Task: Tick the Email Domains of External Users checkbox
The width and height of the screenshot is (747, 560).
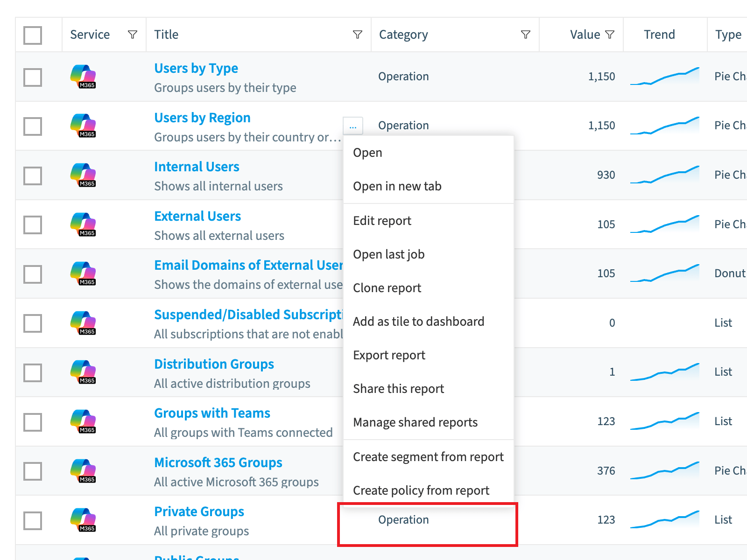Action: (33, 274)
